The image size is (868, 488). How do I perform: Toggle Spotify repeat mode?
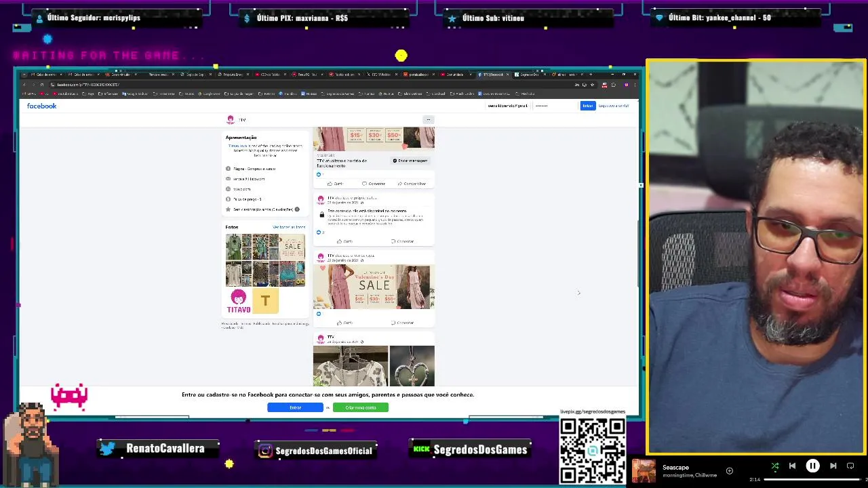click(851, 466)
